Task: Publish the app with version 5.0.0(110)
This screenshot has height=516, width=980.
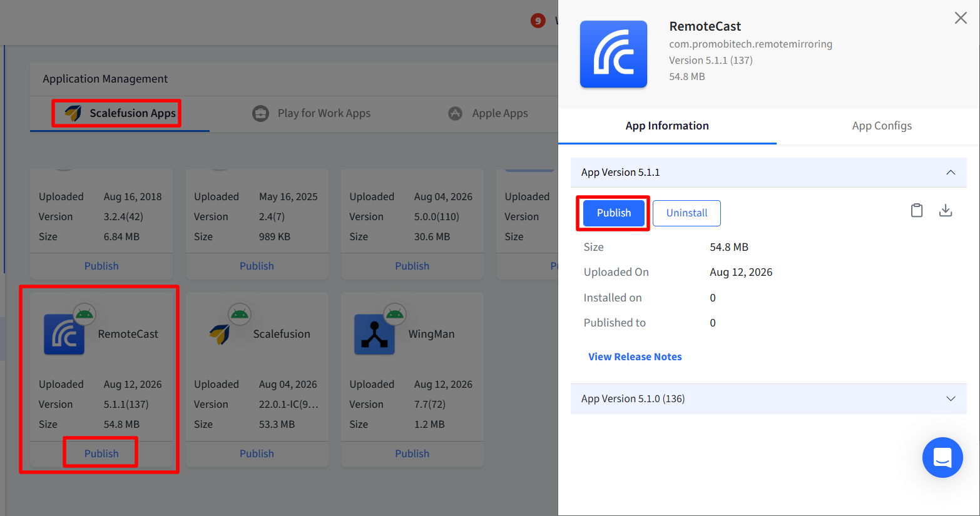Action: tap(412, 266)
